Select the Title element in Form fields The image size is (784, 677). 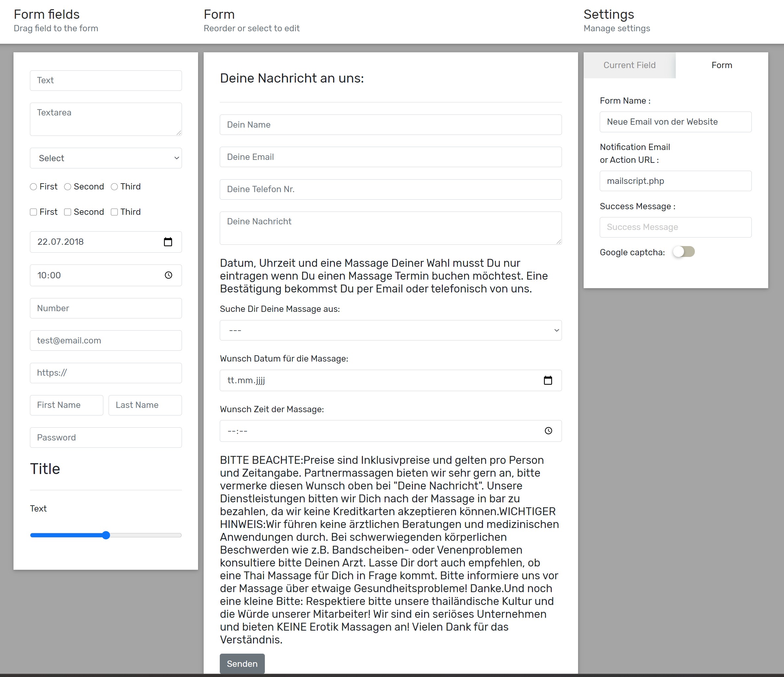(45, 469)
